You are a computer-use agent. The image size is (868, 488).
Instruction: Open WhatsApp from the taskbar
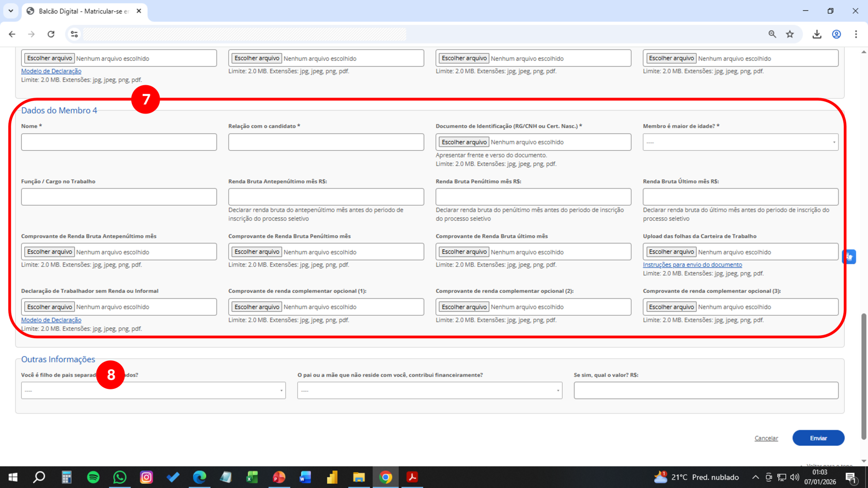[x=120, y=477]
